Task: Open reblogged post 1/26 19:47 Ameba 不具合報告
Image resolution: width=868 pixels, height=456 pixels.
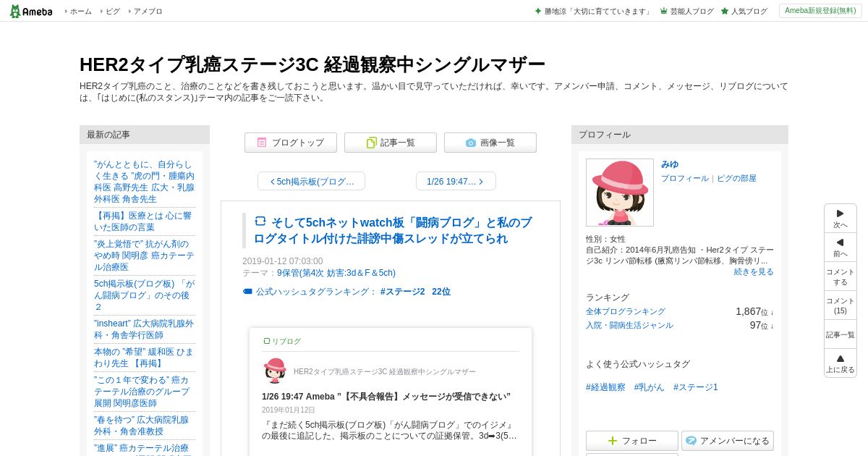Action: [x=386, y=397]
